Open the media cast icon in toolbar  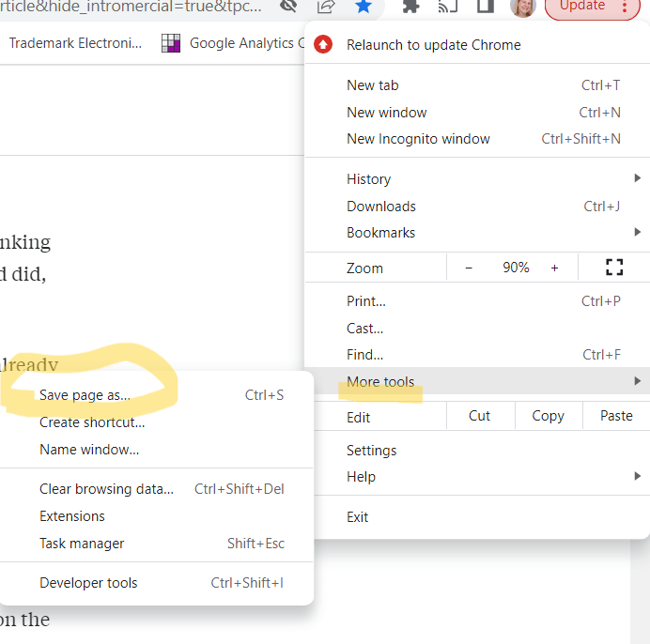(448, 7)
